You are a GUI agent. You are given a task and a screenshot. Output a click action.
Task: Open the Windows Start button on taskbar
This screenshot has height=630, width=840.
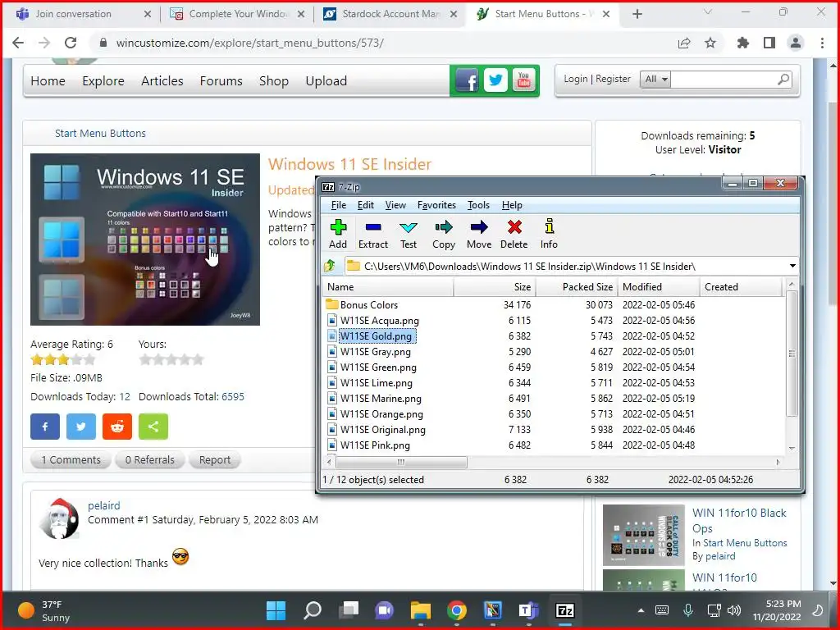tap(276, 610)
